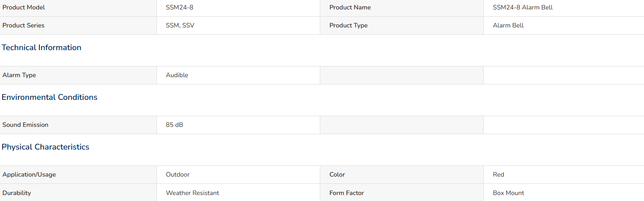
Task: Click the Environmental Conditions heading
Action: [49, 97]
